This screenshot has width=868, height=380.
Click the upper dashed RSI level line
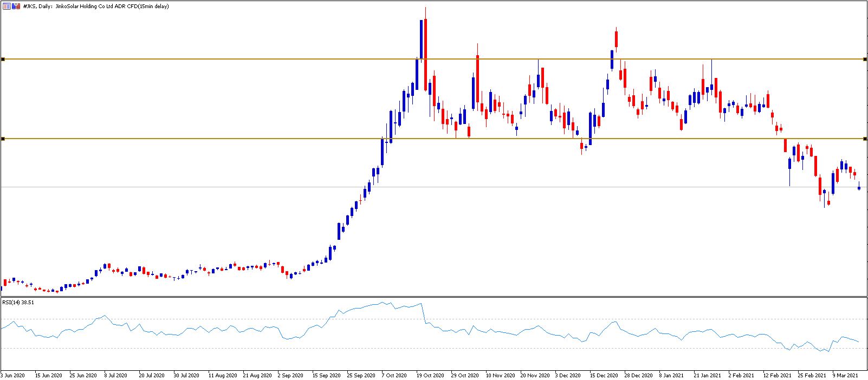coord(433,319)
